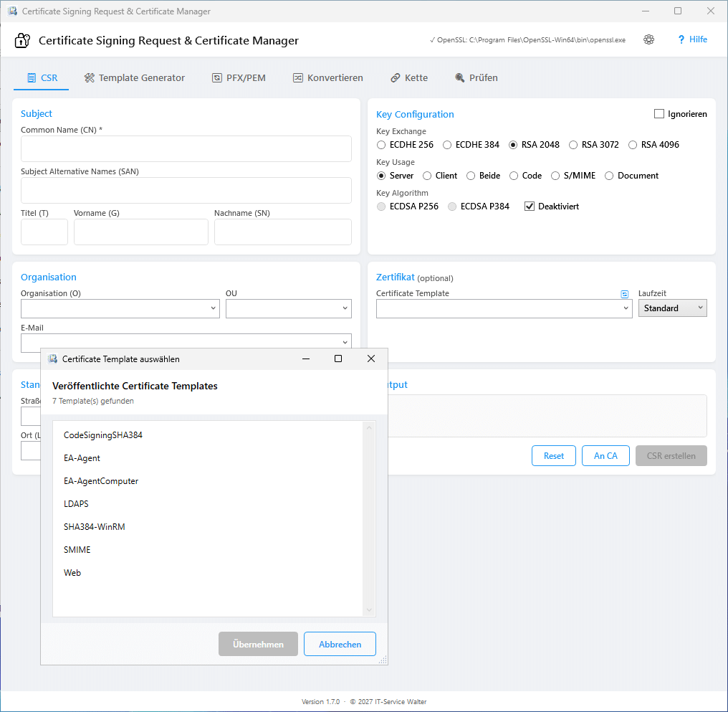Select Client key usage

coord(427,176)
